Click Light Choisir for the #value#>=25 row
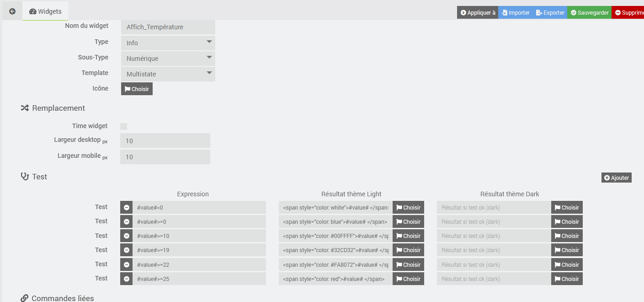Image resolution: width=644 pixels, height=302 pixels. [x=408, y=279]
